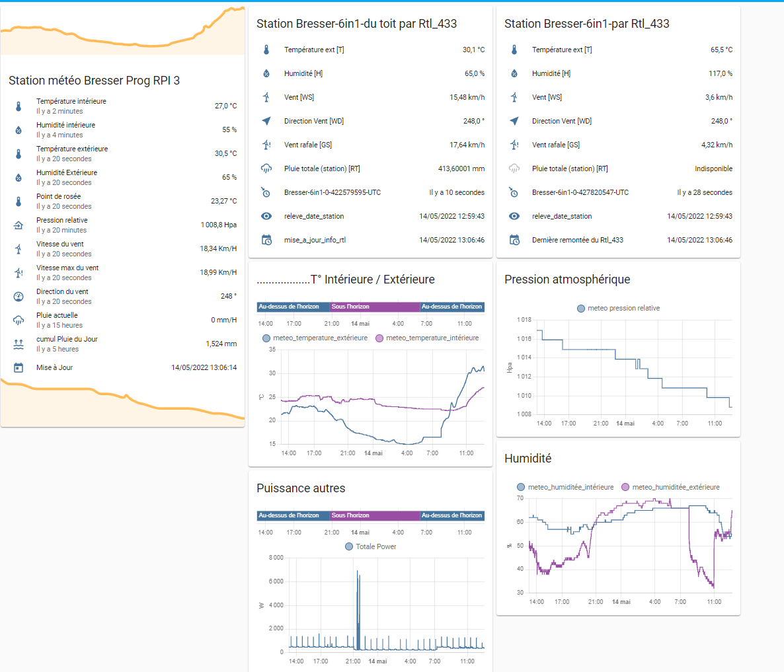The image size is (784, 672).
Task: Click thermometer icon beside Température intérieure
Action: point(19,106)
